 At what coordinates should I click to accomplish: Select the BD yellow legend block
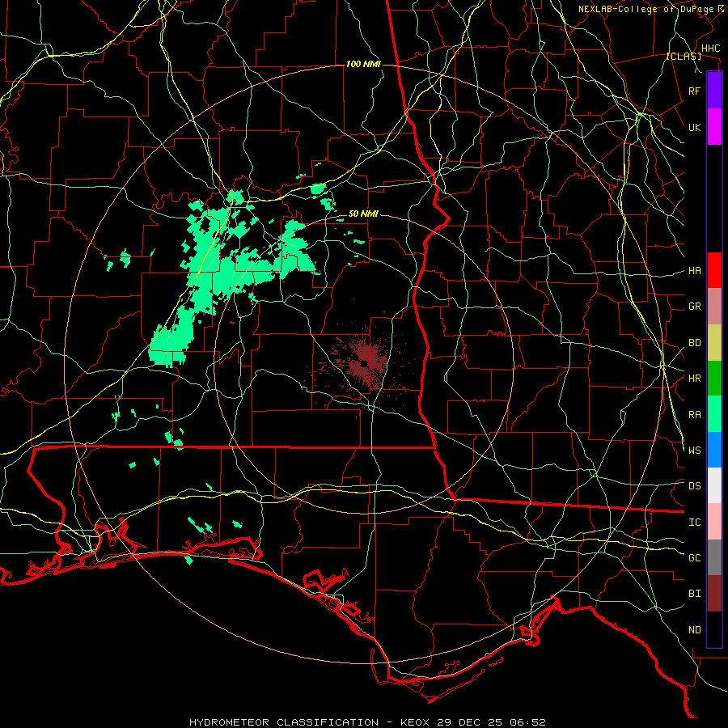(714, 342)
